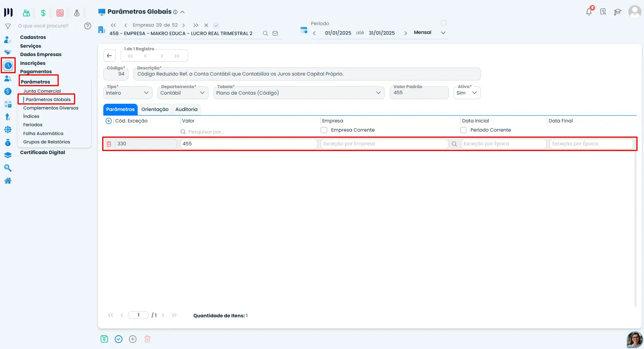Click the Valor 455 input field
Viewport: 644px width, 349px height.
pyautogui.click(x=249, y=144)
